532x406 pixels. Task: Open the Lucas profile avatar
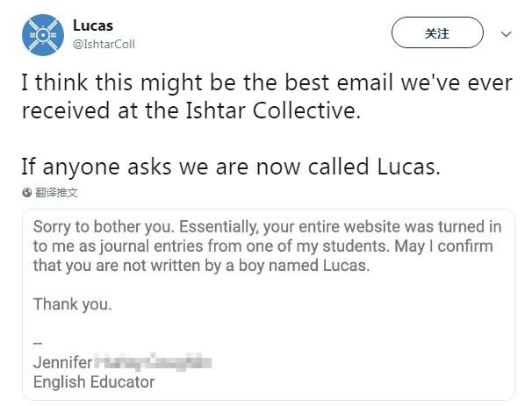click(x=43, y=35)
